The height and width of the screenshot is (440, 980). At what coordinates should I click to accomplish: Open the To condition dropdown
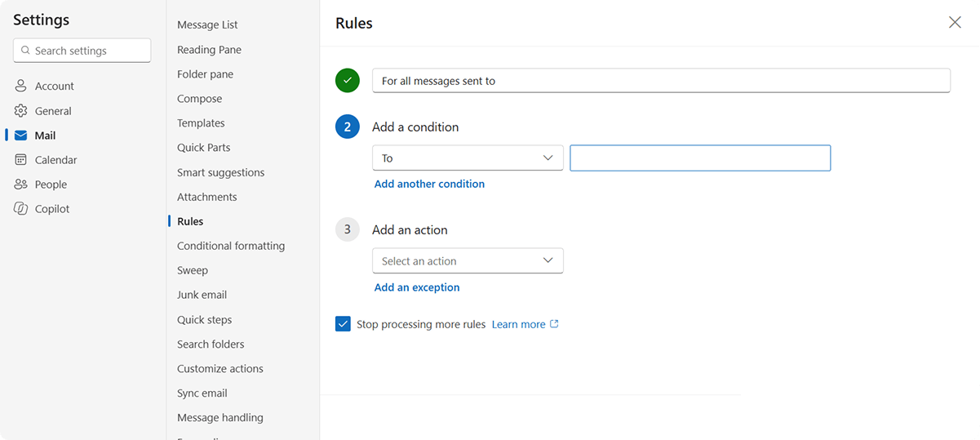[468, 158]
